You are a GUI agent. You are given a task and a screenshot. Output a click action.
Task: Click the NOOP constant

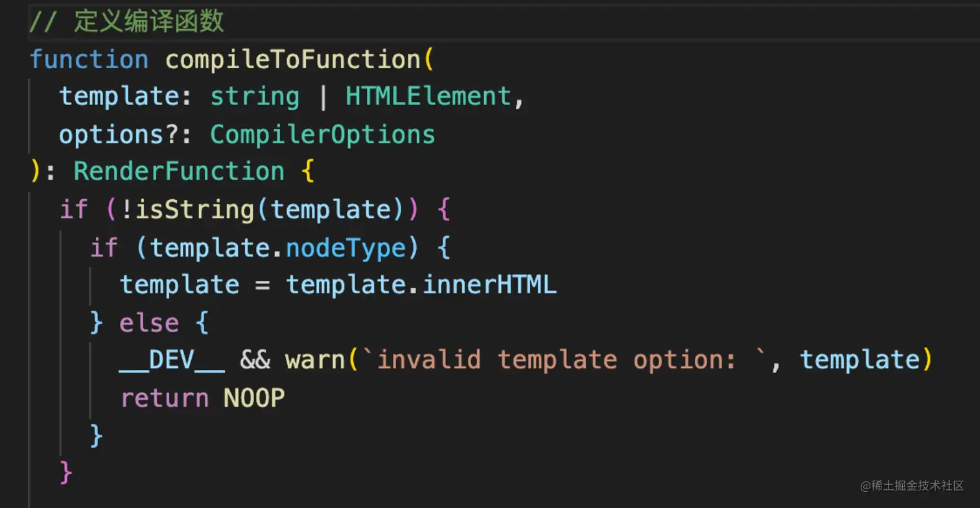pyautogui.click(x=254, y=398)
